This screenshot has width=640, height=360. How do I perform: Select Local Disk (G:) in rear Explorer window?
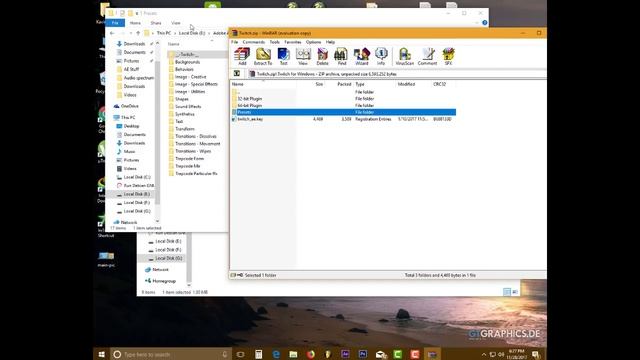(168, 258)
